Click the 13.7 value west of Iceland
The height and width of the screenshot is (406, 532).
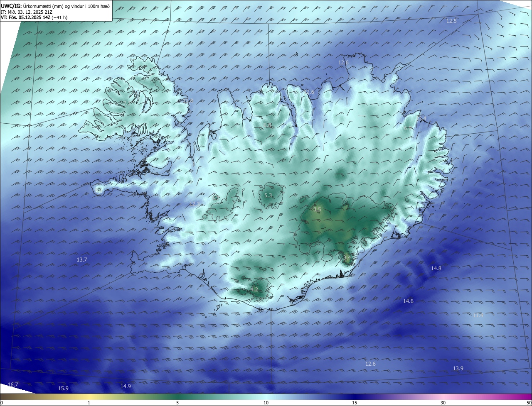[x=82, y=259]
